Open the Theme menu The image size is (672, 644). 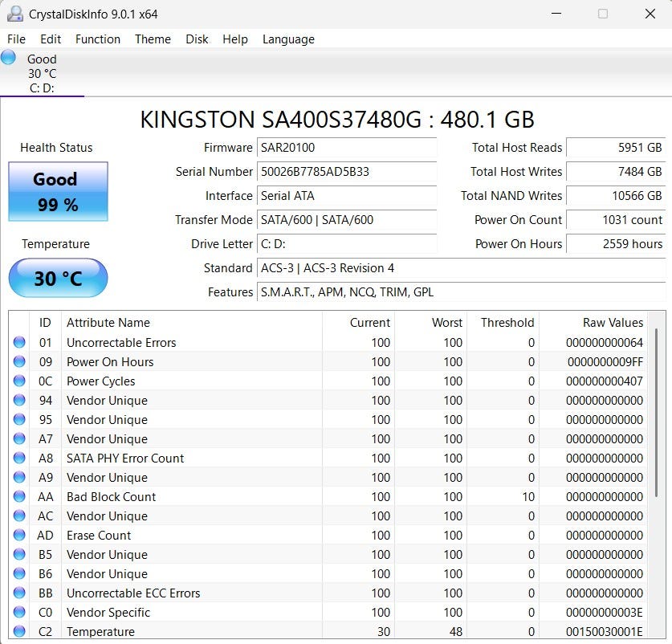point(153,39)
